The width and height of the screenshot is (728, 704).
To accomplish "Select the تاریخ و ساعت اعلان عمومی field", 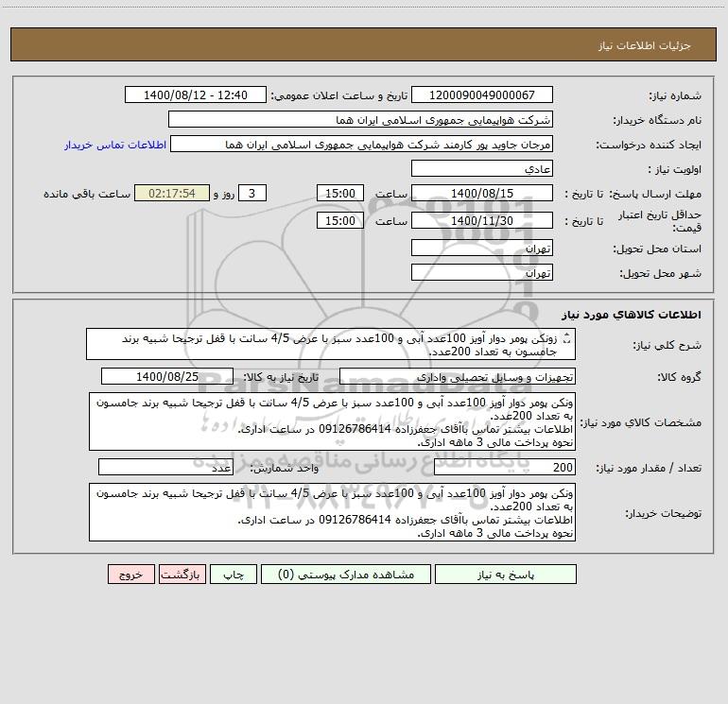I will coord(196,95).
